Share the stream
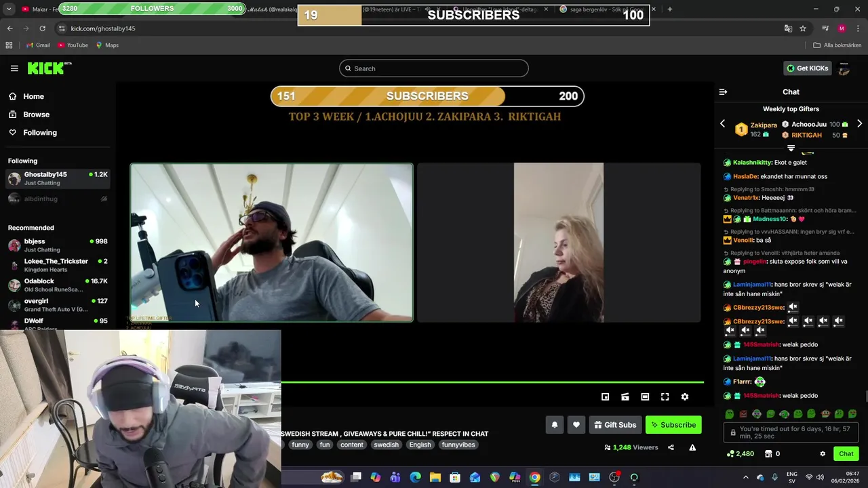This screenshot has width=868, height=488. (x=671, y=447)
